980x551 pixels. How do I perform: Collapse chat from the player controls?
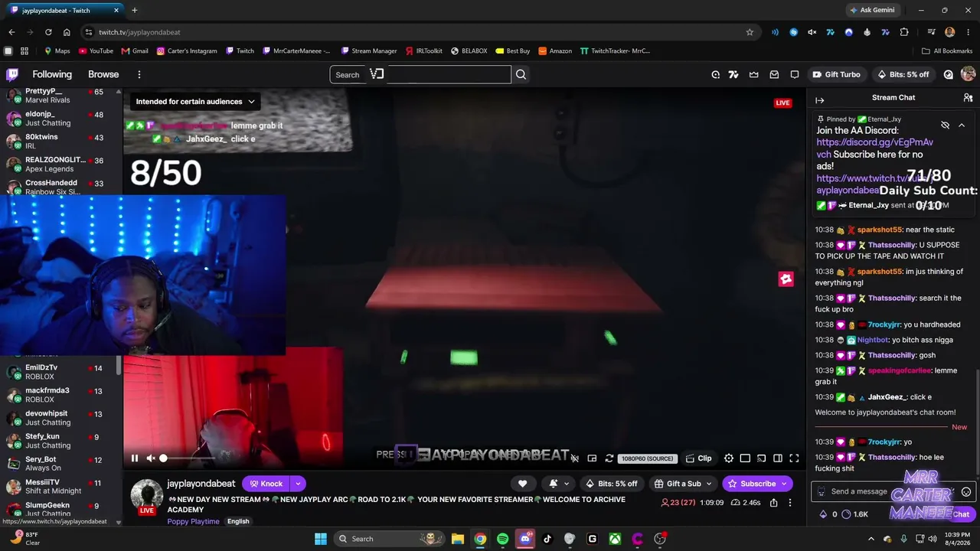[x=778, y=458]
